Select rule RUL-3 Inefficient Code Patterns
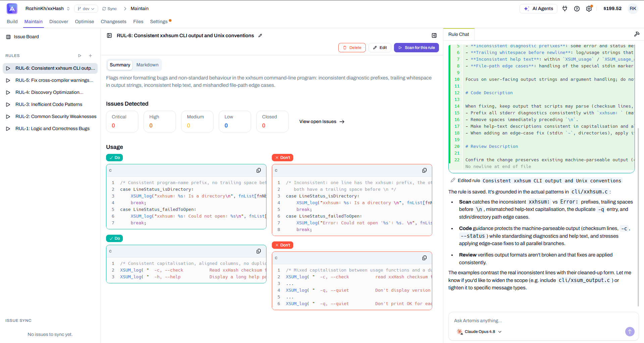This screenshot has width=644, height=343. (50, 104)
